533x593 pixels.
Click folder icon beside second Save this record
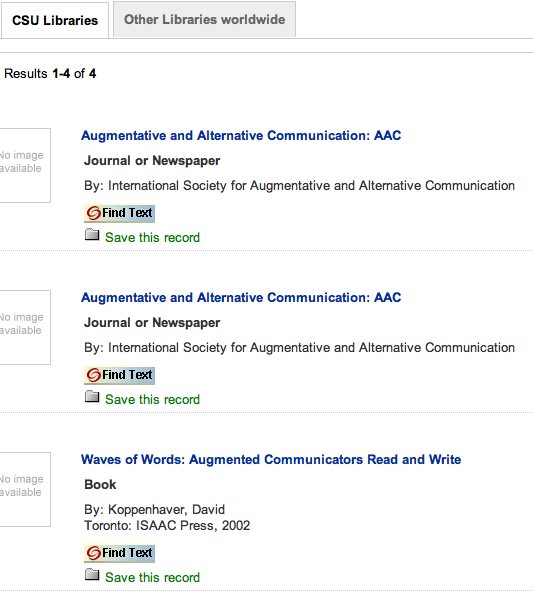coord(92,397)
